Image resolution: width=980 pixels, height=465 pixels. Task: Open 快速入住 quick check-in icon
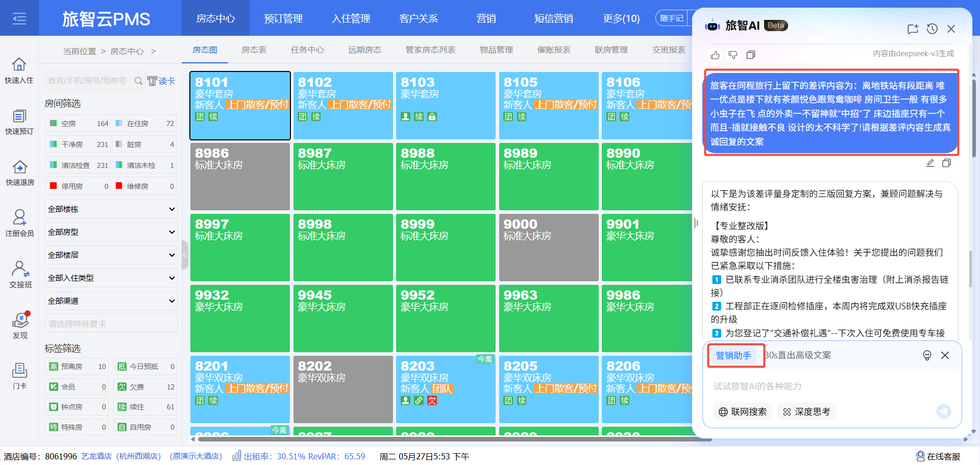coord(19,70)
